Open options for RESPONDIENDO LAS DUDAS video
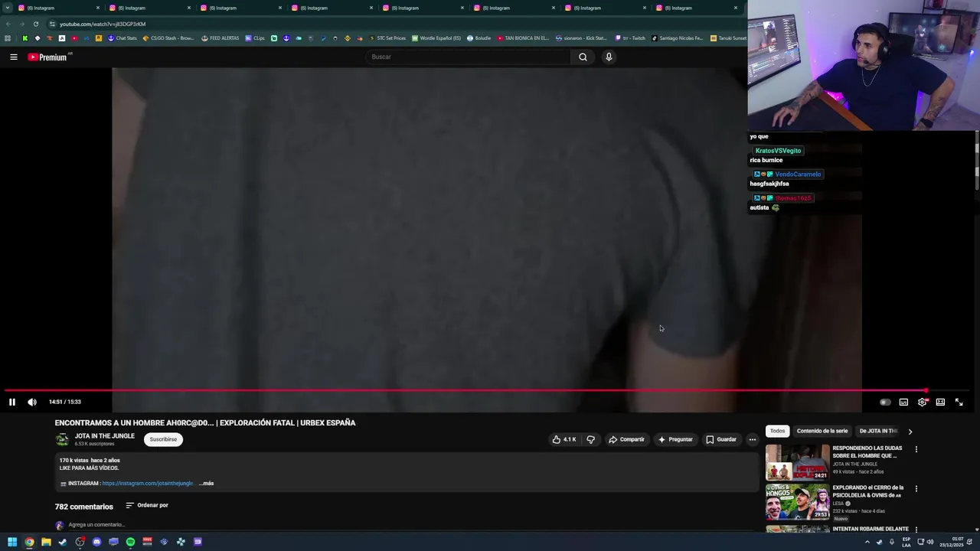Viewport: 980px width, 551px height. (x=916, y=449)
